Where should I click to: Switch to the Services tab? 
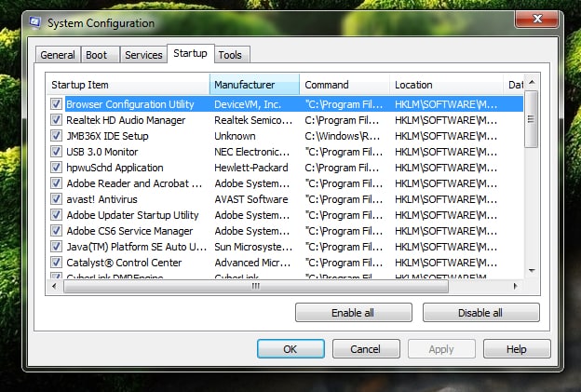click(143, 55)
